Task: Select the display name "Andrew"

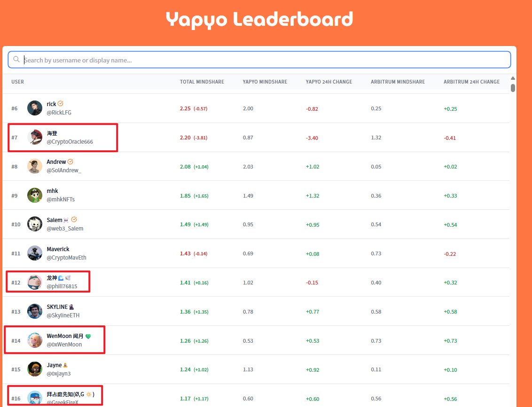Action: (56, 162)
